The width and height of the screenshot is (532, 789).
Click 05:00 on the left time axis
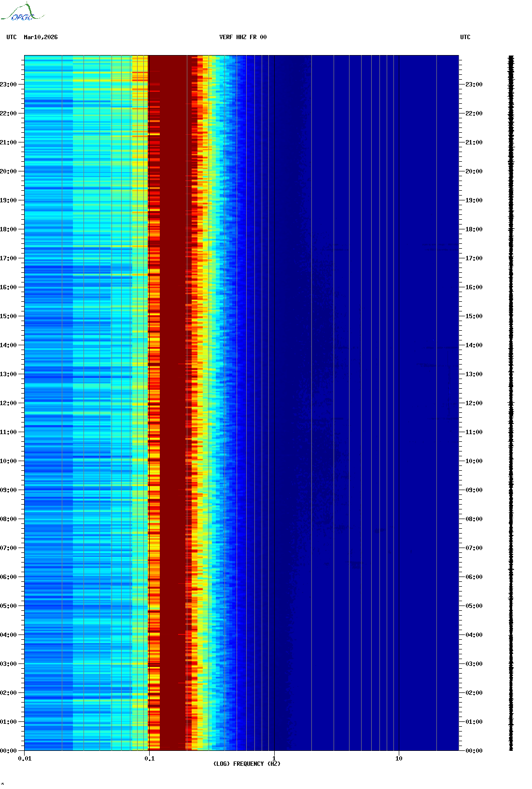[8, 606]
